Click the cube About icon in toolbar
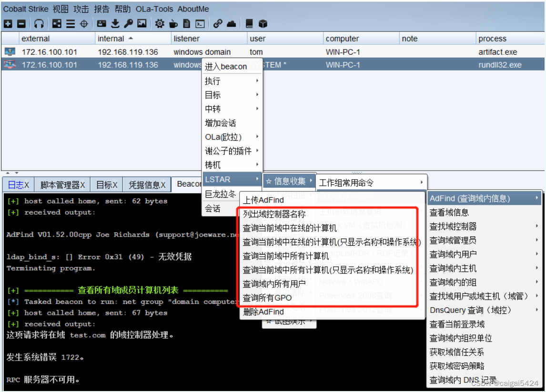The image size is (546, 392). coord(263,24)
